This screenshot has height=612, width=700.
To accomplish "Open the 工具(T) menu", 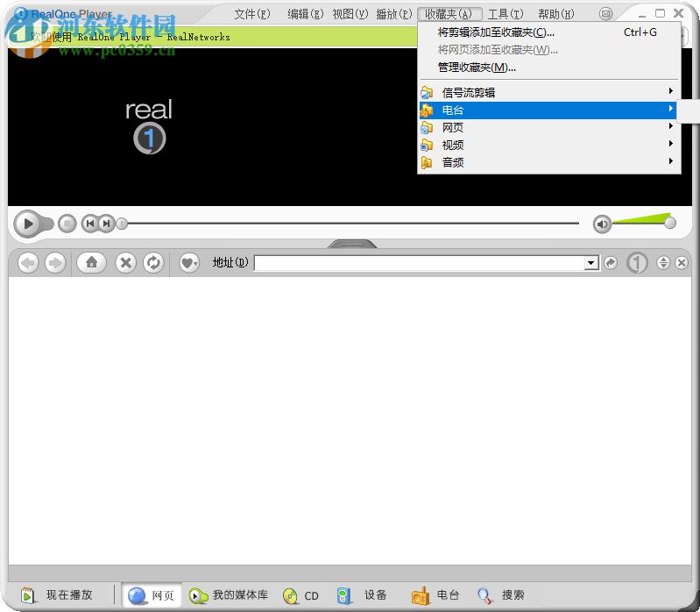I will pos(506,14).
